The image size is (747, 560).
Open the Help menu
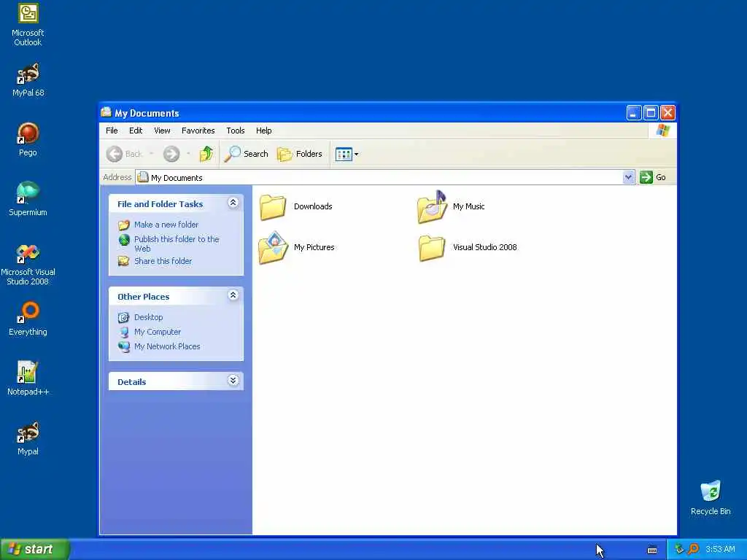point(263,131)
